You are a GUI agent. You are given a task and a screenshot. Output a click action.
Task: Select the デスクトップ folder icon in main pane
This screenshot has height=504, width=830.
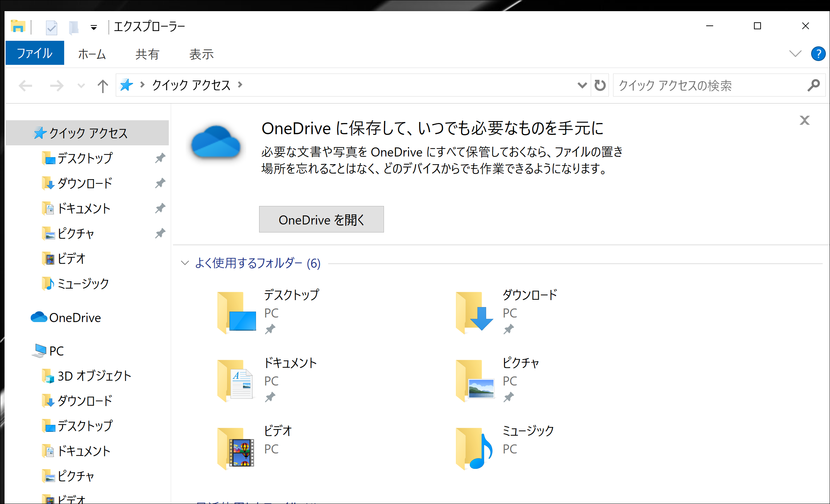[x=236, y=312]
